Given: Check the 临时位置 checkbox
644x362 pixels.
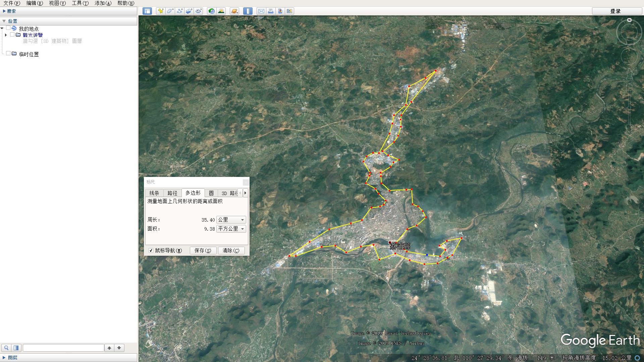Looking at the screenshot, I should coord(8,53).
